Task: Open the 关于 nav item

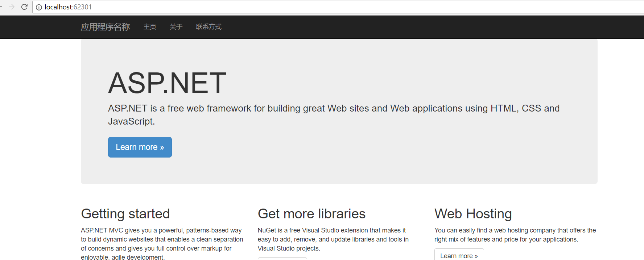Action: tap(176, 27)
